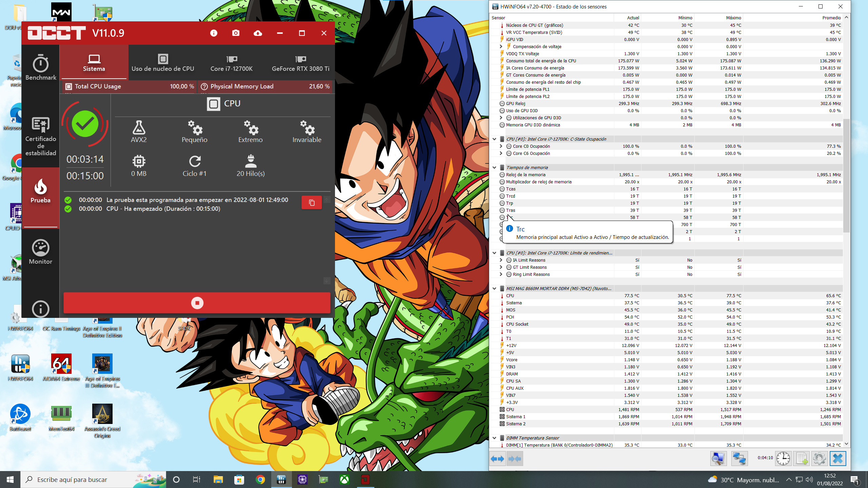Open Certificado de estabilidad in OCCT sidebar
This screenshot has width=868, height=488.
41,137
